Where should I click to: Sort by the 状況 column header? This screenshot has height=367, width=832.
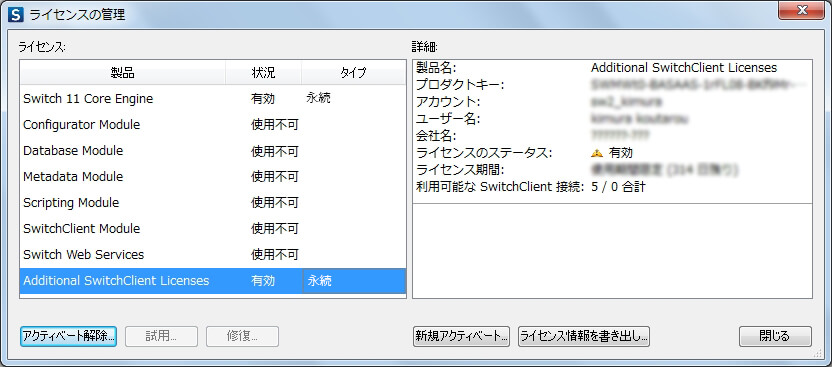click(263, 73)
